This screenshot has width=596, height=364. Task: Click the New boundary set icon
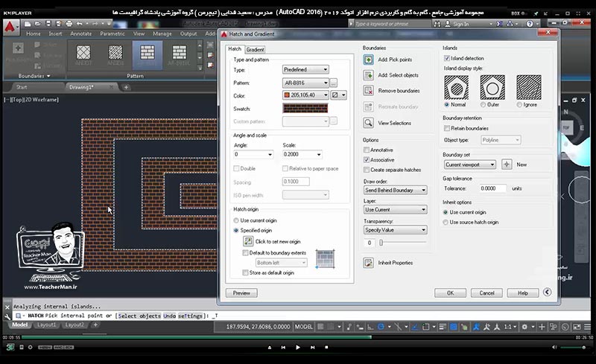[x=507, y=165]
